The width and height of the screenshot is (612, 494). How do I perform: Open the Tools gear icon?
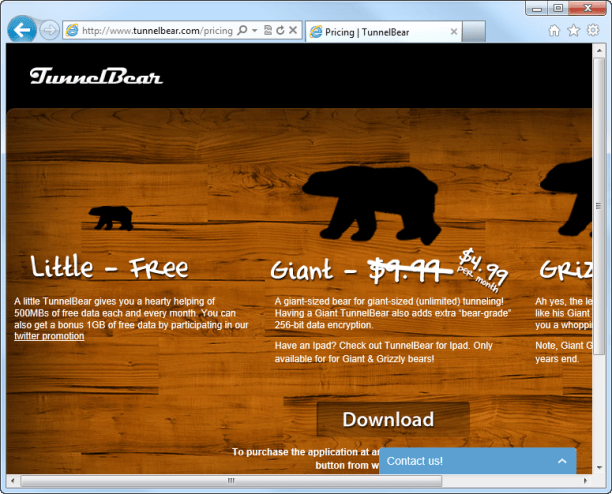[593, 30]
